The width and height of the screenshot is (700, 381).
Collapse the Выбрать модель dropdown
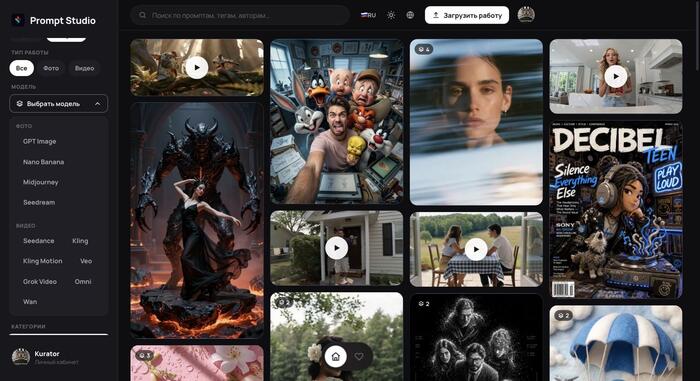(x=58, y=104)
